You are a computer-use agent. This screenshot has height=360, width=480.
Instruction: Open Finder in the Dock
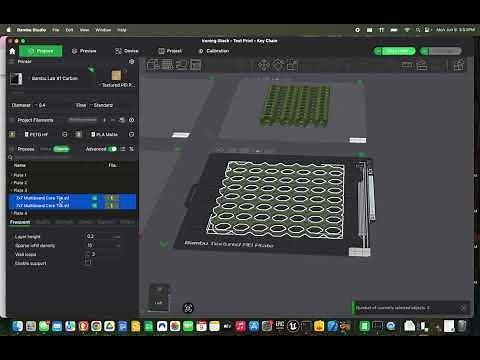[18, 326]
